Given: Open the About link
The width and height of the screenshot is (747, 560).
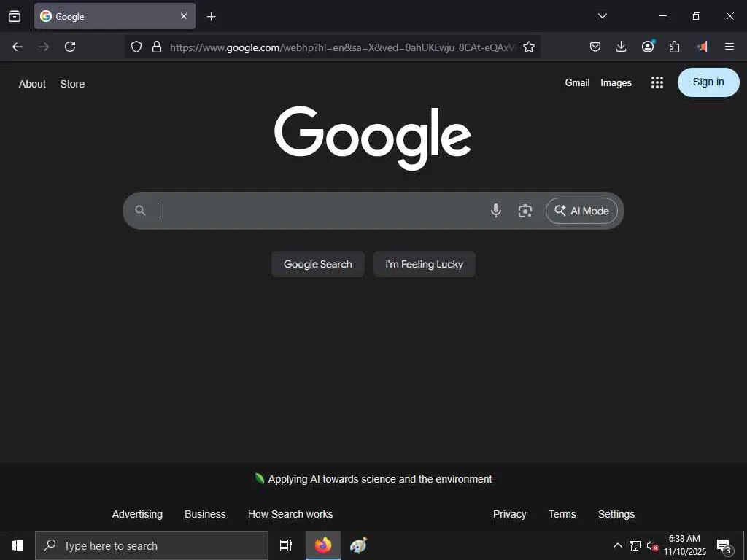Looking at the screenshot, I should pos(32,84).
